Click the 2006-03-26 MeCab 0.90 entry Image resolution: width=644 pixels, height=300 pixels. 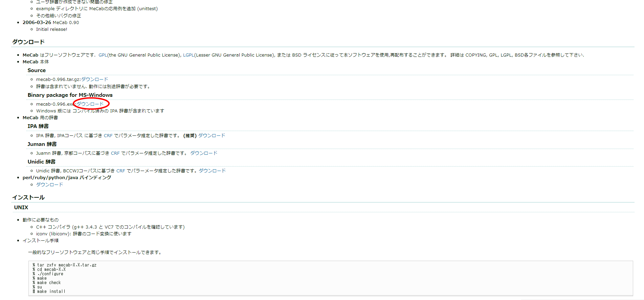(x=51, y=22)
